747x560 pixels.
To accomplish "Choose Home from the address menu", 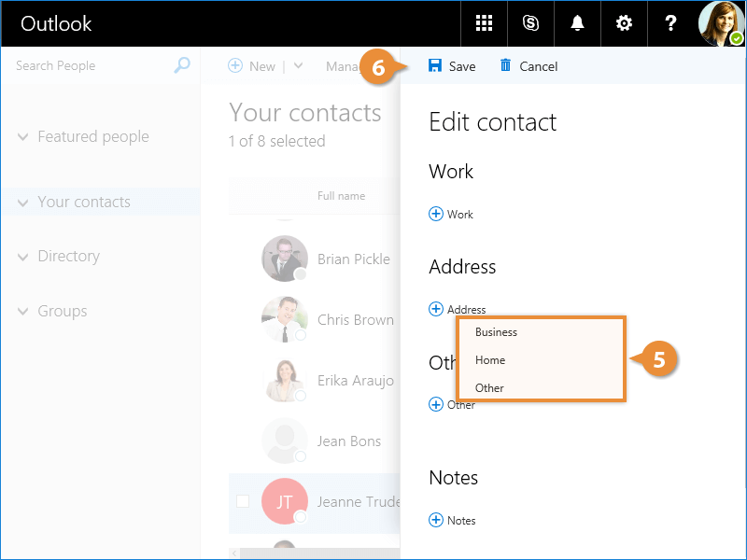I will tap(490, 360).
